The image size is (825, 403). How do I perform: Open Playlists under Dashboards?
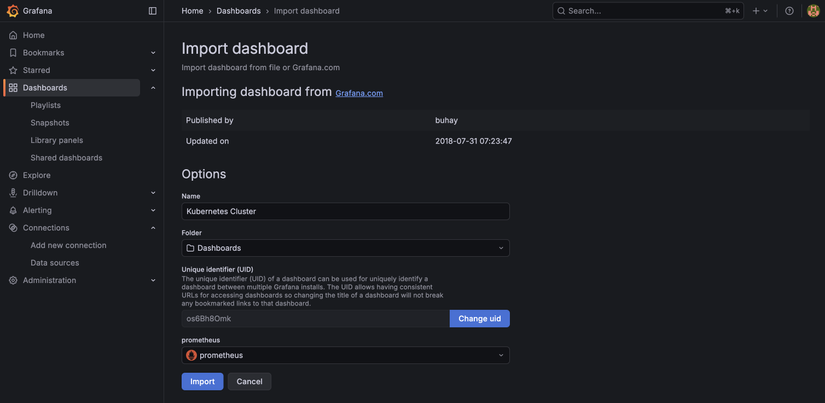pos(45,105)
